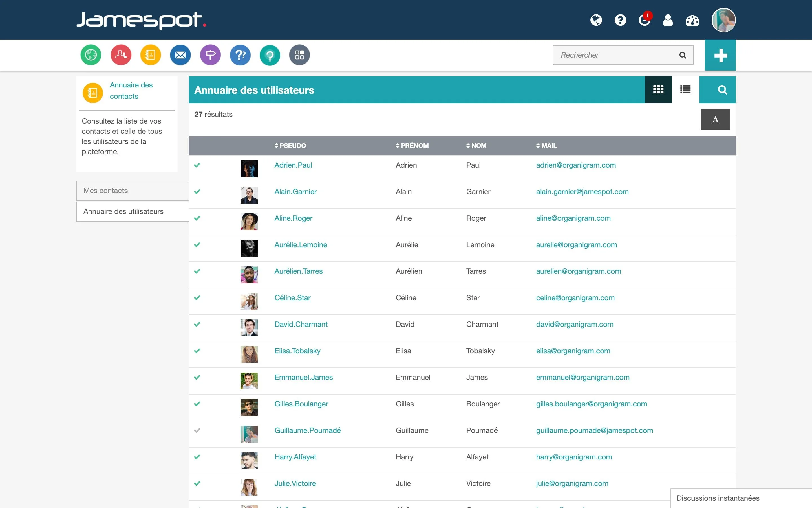Click the Tarres surname cell
The image size is (812, 508).
coord(476,271)
